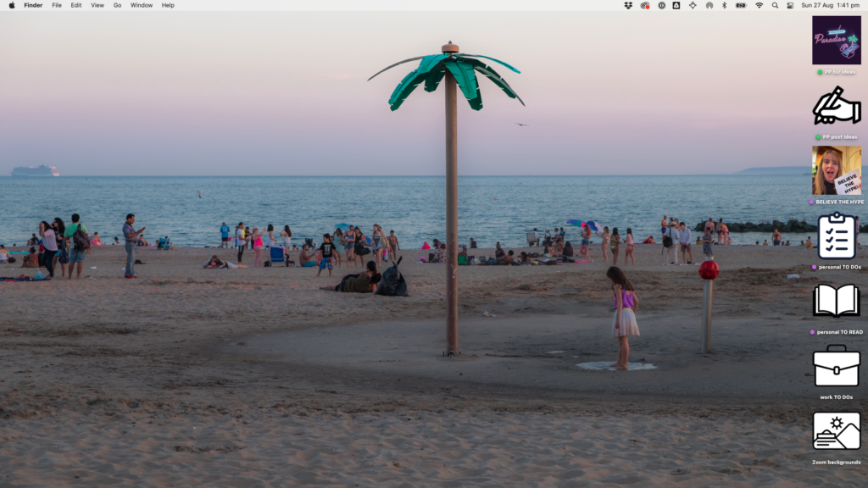Open Spotlight search
The width and height of the screenshot is (868, 488).
(775, 5)
